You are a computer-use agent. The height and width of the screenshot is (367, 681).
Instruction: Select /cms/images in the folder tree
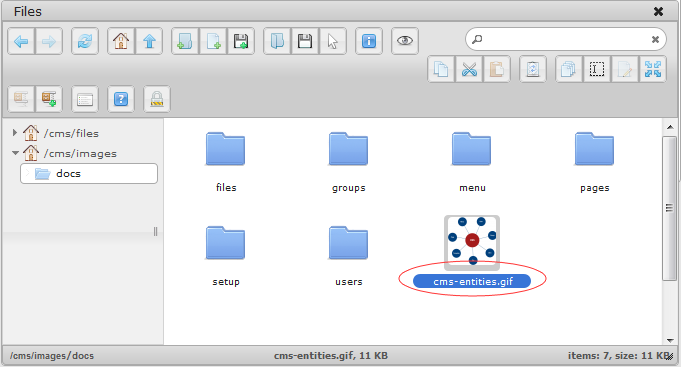(x=80, y=153)
